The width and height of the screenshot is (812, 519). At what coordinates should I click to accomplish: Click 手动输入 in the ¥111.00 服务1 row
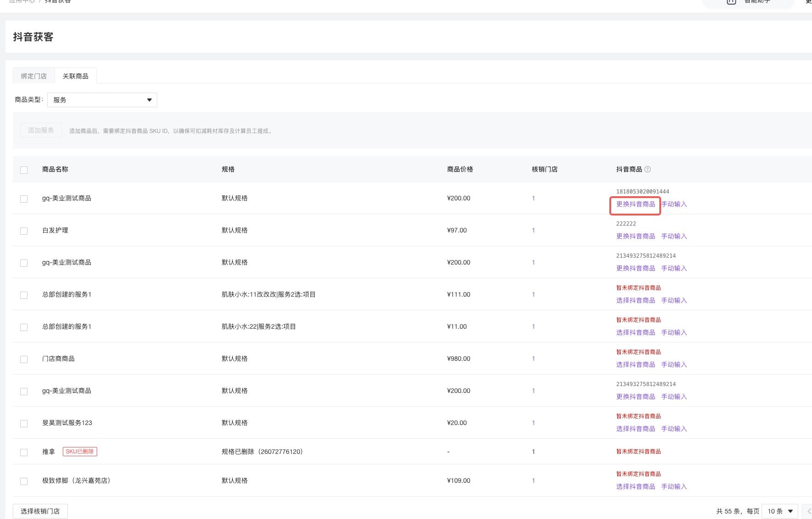(674, 300)
